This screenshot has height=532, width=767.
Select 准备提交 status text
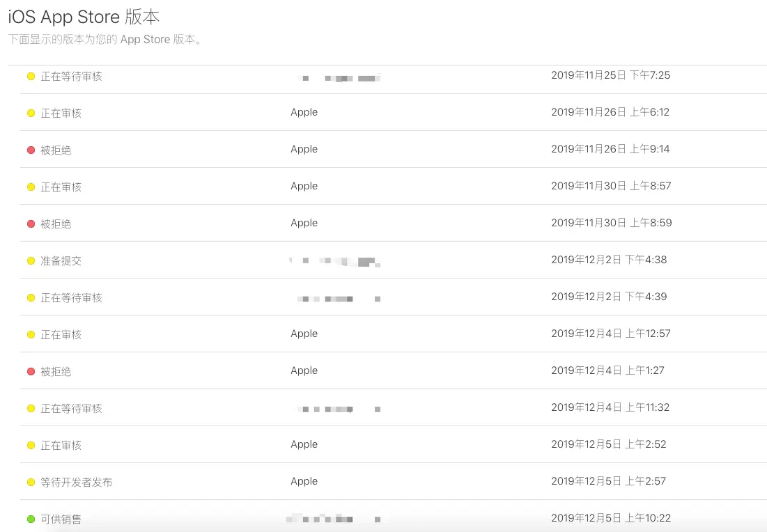[61, 260]
